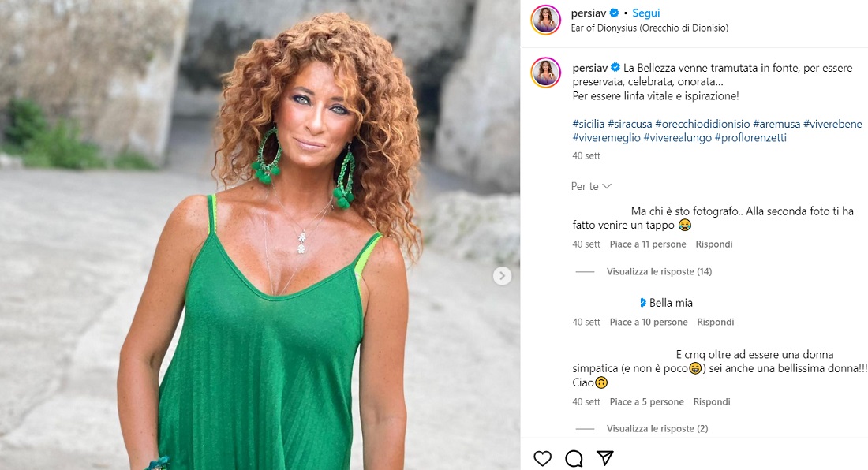
Task: Click the main photo of the woman in green
Action: 260,235
